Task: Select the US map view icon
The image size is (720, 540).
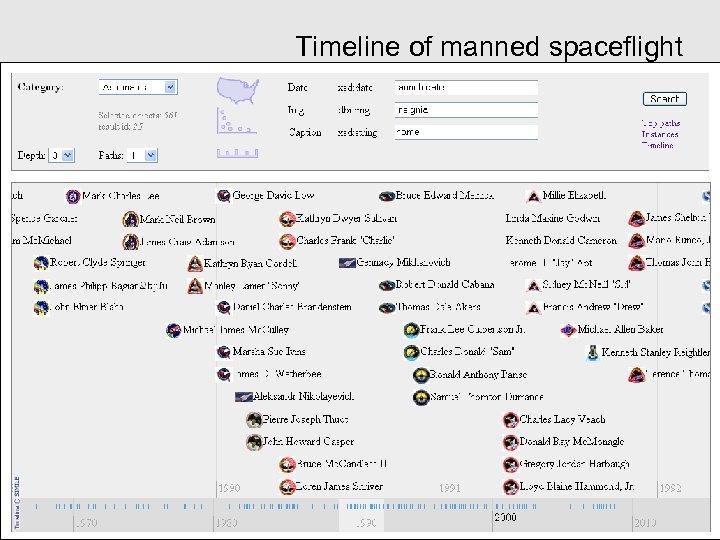Action: point(238,90)
